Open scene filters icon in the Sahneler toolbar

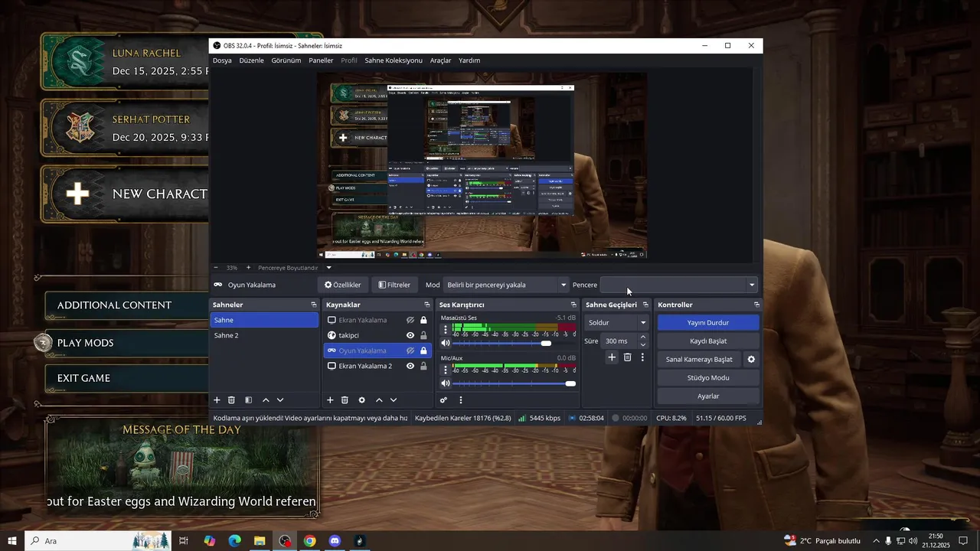click(248, 400)
